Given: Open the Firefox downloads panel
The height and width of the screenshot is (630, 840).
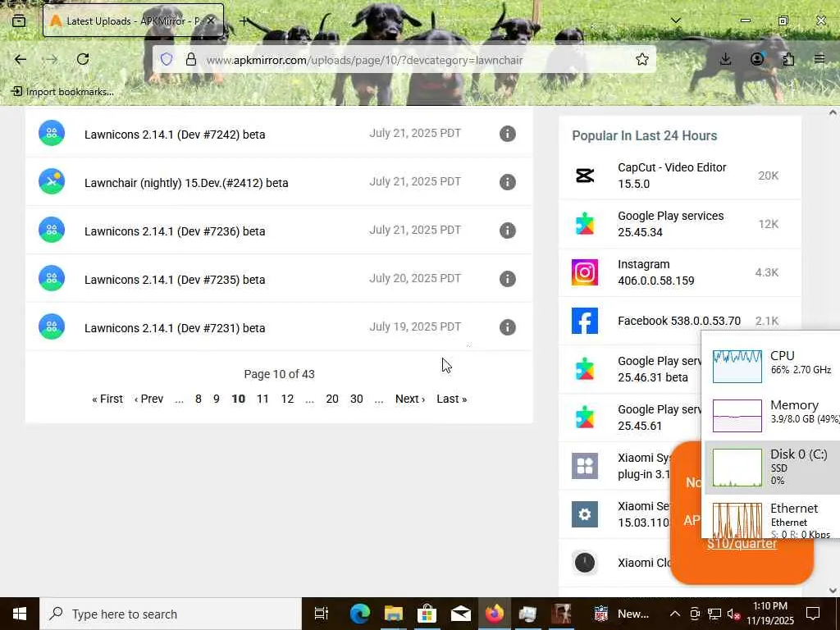Looking at the screenshot, I should (x=725, y=59).
